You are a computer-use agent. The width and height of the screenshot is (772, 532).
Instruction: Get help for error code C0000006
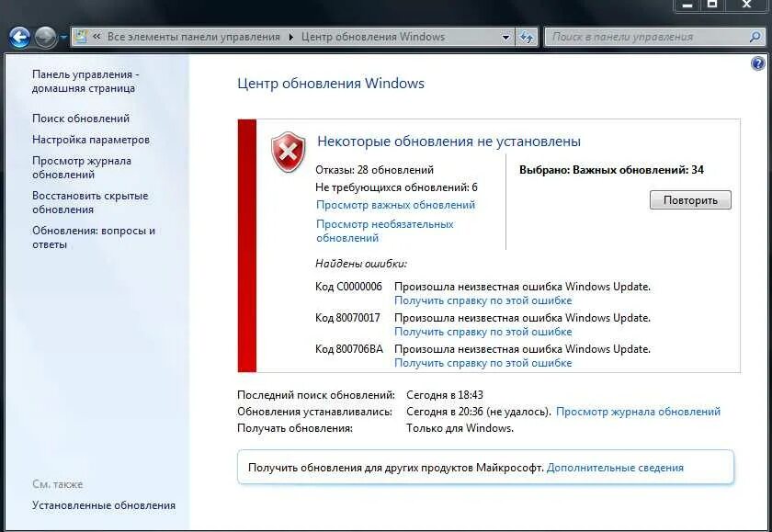(x=483, y=300)
